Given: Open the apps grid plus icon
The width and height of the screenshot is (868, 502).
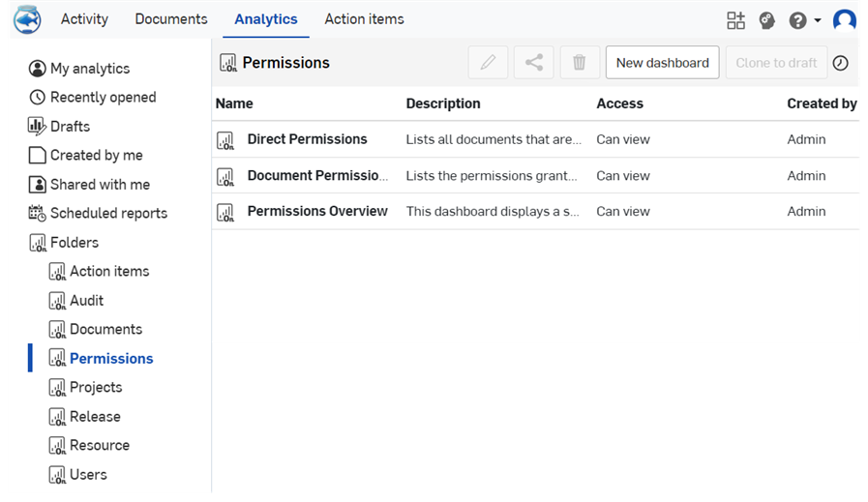Looking at the screenshot, I should (735, 20).
